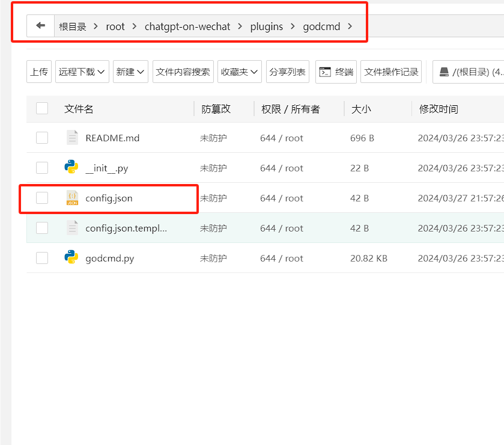Click the back arrow navigation icon
Viewport: 504px width, 445px height.
point(41,26)
